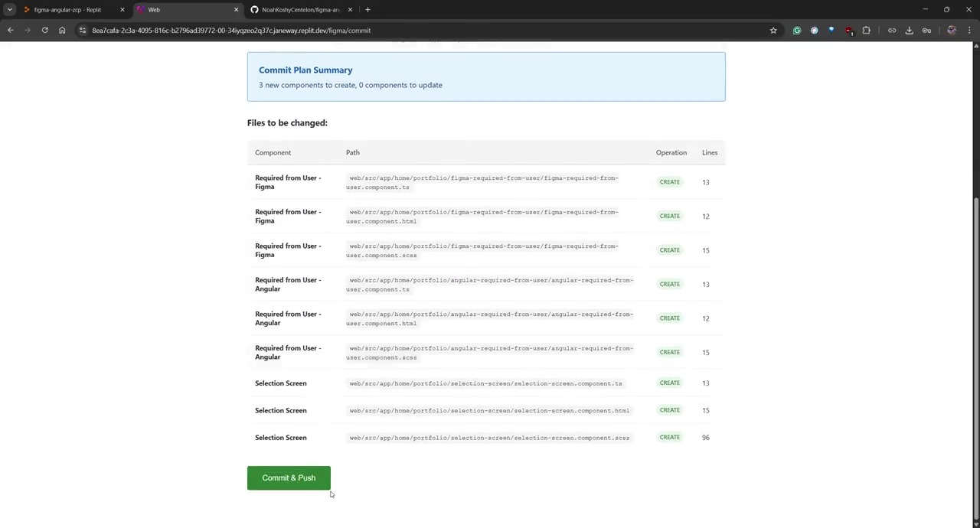The height and width of the screenshot is (528, 980).
Task: Open the red extension with badge 1
Action: point(849,31)
